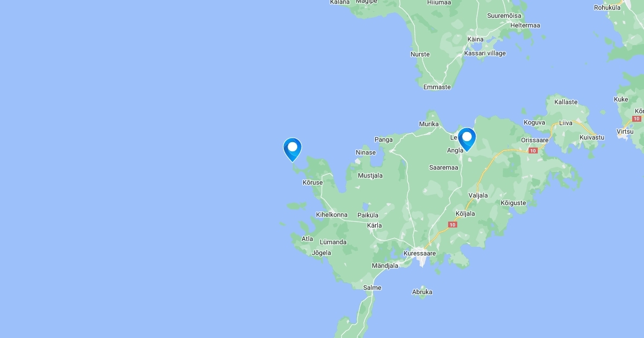Viewport: 644px width, 338px height.
Task: Click the Hiiumaa label
Action: click(439, 3)
